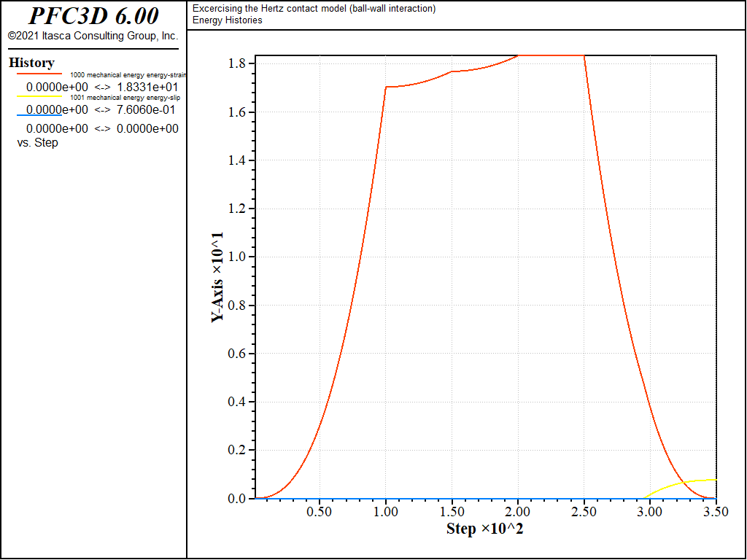Click x-axis tick label '3.50'

click(x=716, y=512)
